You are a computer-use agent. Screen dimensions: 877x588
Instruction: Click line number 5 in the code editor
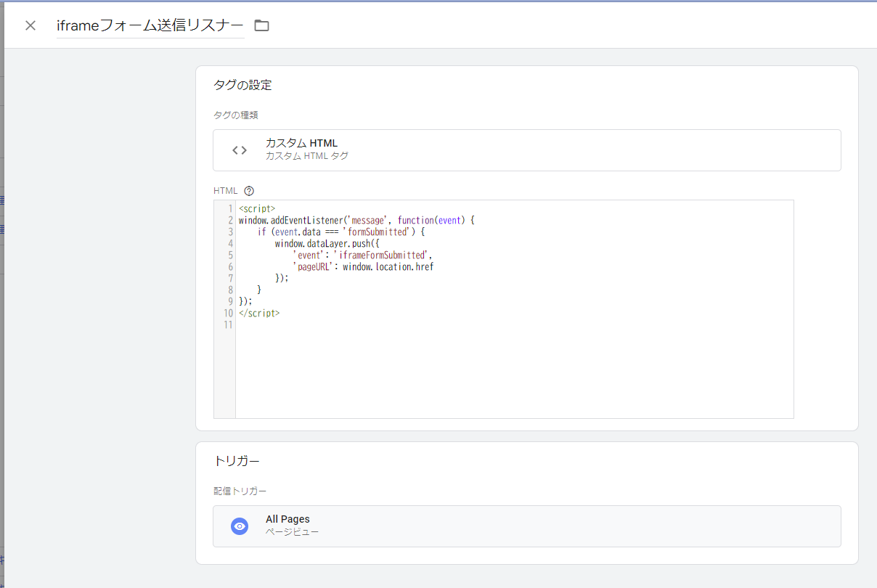coord(230,255)
